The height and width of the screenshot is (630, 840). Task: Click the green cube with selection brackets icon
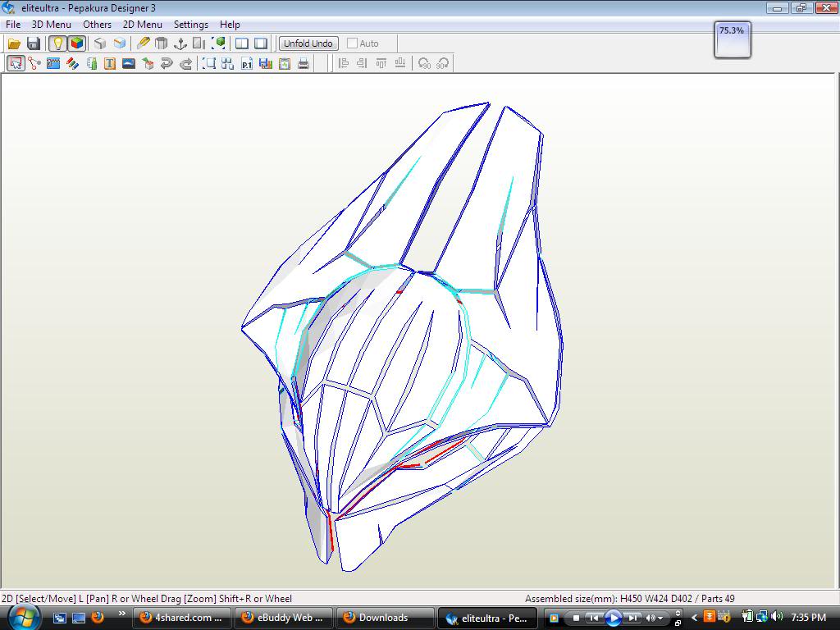[218, 43]
